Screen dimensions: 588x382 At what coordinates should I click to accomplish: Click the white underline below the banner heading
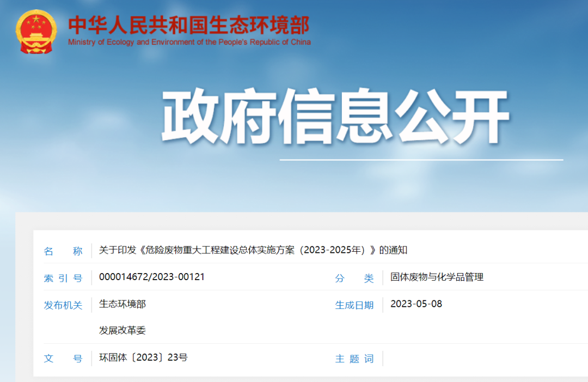[421, 160]
